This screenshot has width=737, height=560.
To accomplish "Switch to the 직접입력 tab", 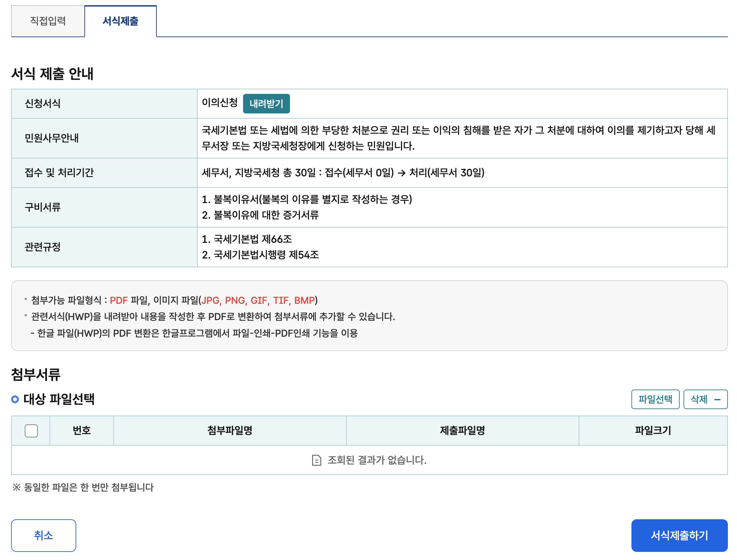I will [x=48, y=21].
